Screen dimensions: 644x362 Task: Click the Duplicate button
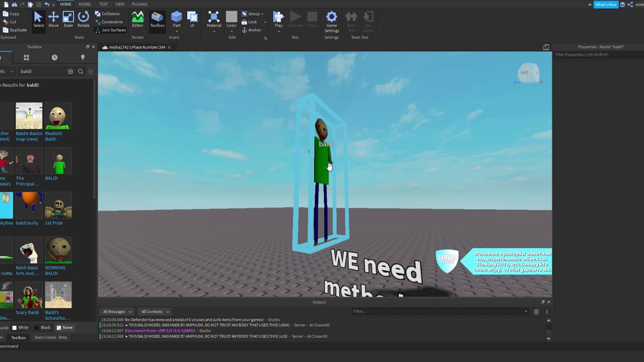pos(15,30)
